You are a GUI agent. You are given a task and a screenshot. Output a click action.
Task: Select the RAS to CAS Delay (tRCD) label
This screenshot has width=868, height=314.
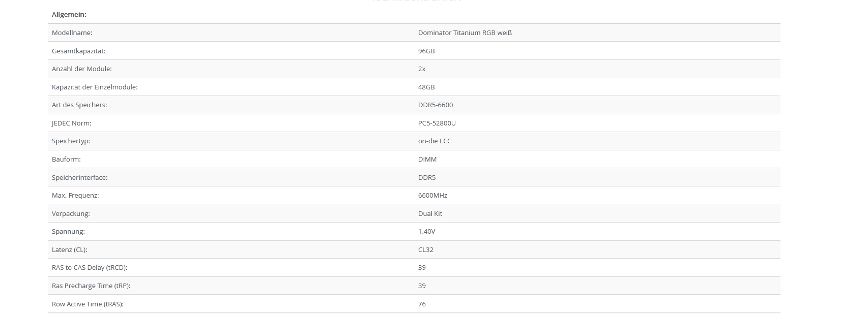pyautogui.click(x=90, y=267)
